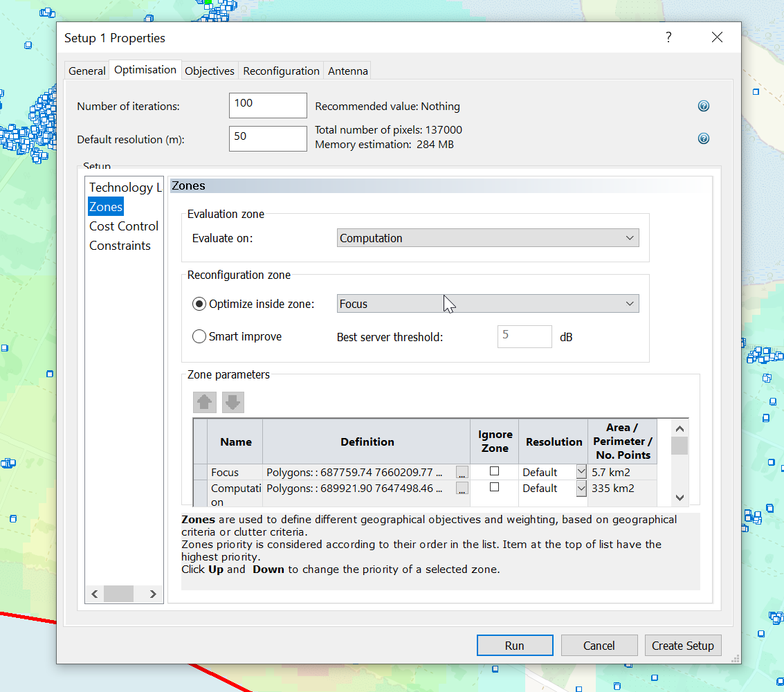Viewport: 784px width, 692px height.
Task: Open the Evaluate on dropdown
Action: [488, 238]
